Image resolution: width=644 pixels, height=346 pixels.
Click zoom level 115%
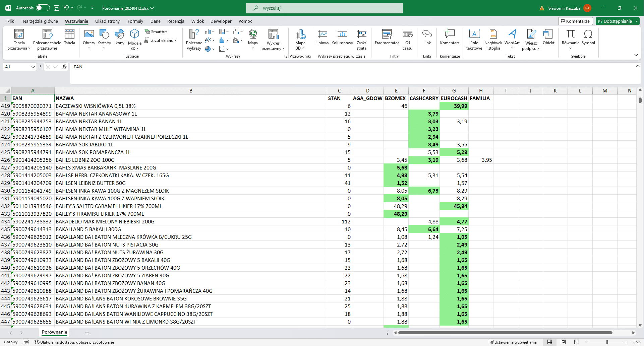[x=636, y=342]
